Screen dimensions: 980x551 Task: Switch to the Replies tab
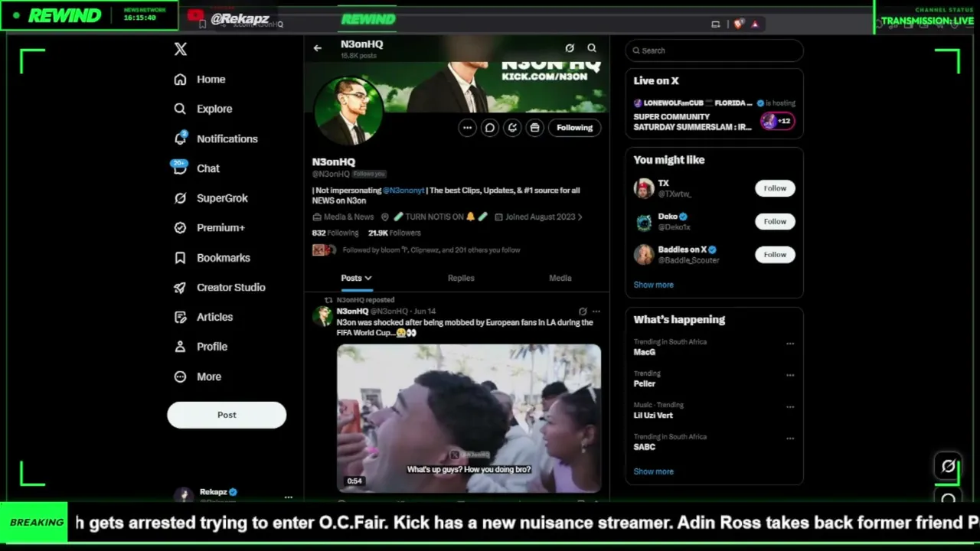[x=461, y=278]
